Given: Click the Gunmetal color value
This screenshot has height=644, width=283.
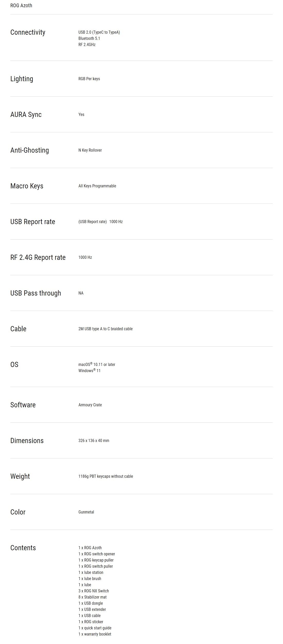Looking at the screenshot, I should tap(86, 512).
